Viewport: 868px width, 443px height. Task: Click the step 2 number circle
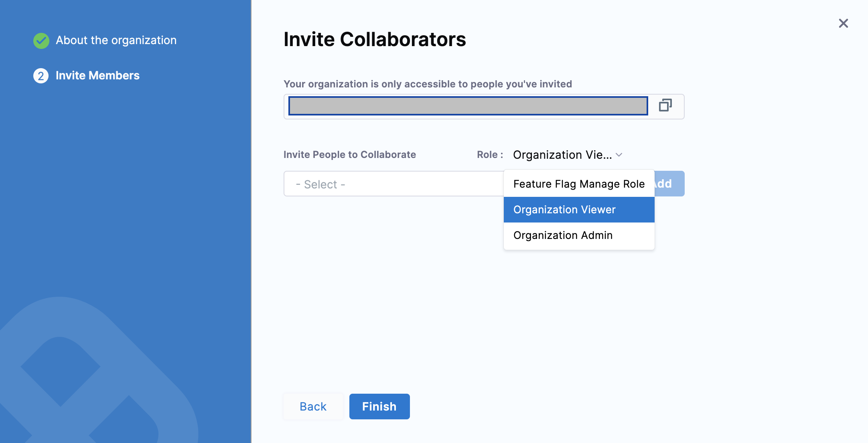tap(41, 76)
